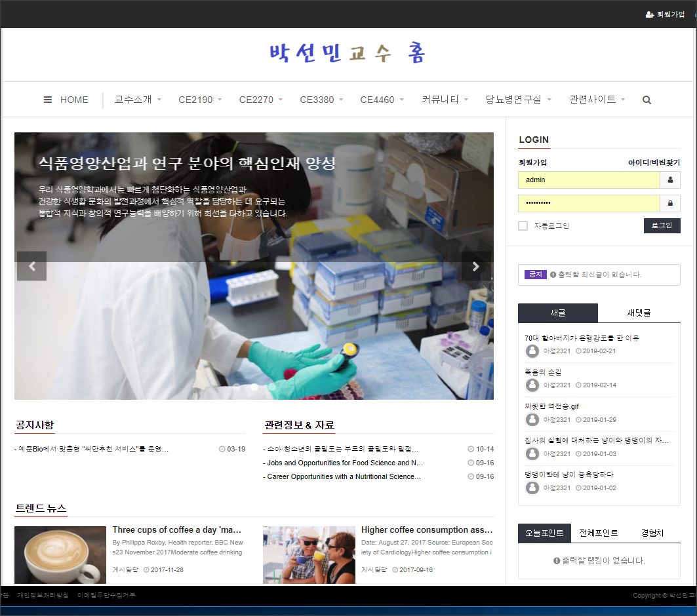
Task: Select the 전체포인트 tab
Action: pos(598,533)
